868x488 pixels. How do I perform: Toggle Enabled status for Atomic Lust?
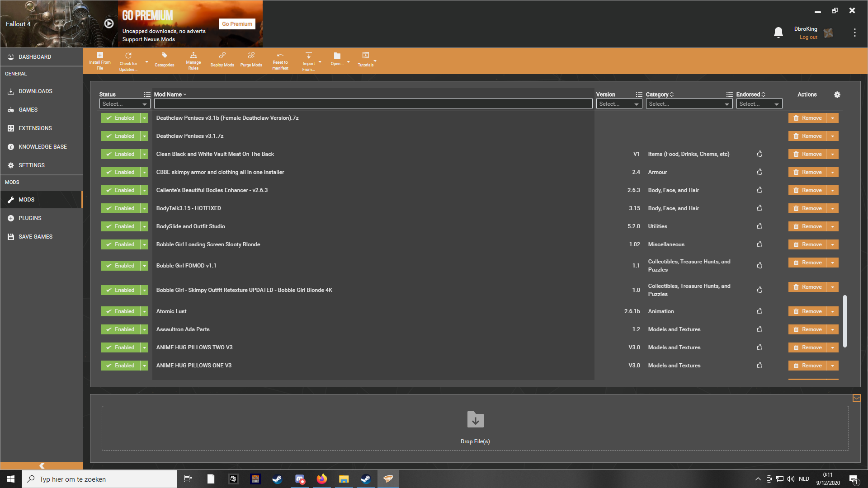[121, 311]
